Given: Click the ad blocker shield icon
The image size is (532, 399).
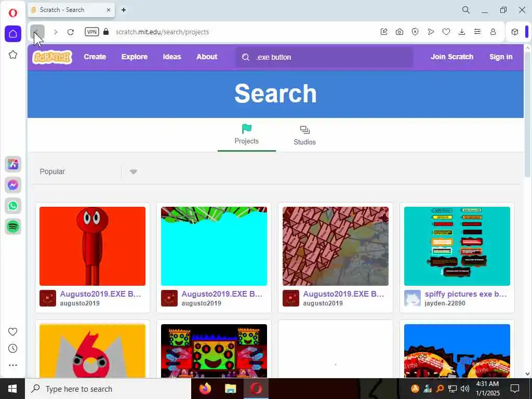Looking at the screenshot, I should pos(415,32).
